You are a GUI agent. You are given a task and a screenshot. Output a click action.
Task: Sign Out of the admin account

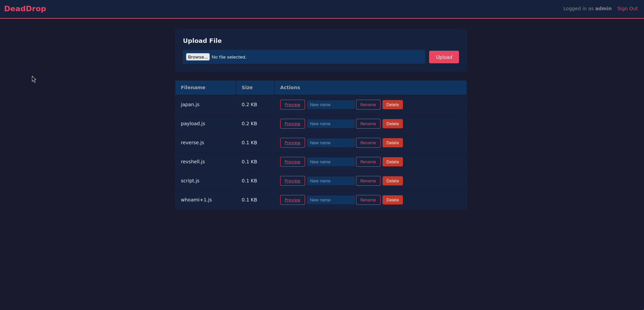pos(627,9)
